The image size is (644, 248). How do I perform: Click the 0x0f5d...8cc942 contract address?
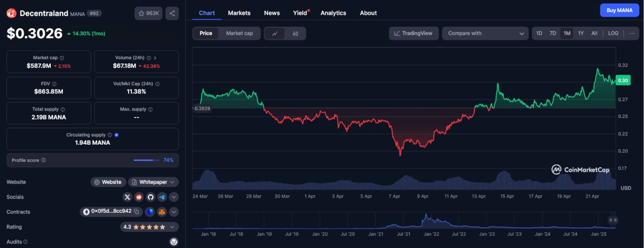coord(111,212)
